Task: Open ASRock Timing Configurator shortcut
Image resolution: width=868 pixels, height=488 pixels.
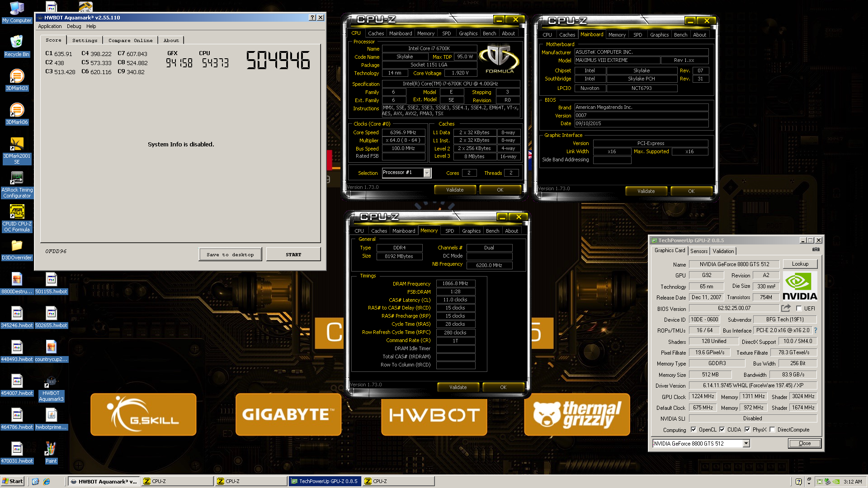Action: 17,184
